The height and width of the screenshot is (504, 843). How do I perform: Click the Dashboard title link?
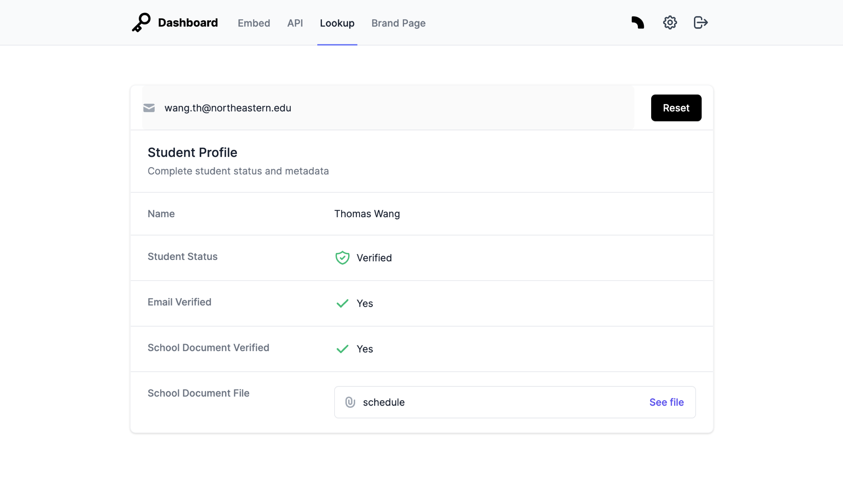click(x=188, y=23)
